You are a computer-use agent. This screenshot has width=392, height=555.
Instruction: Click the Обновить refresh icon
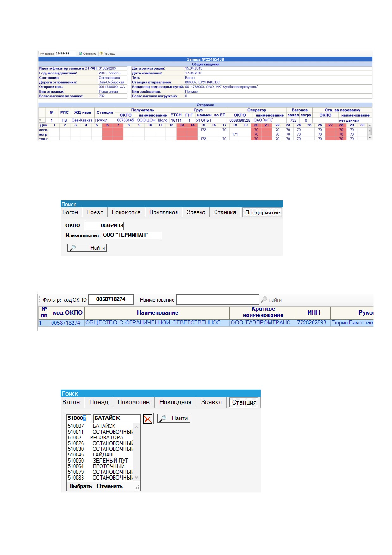81,54
